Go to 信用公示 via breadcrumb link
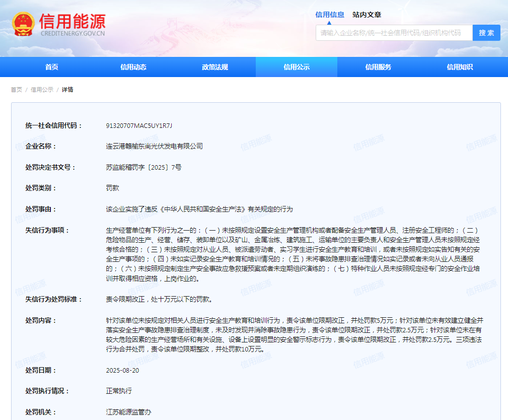Image resolution: width=508 pixels, height=420 pixels. [42, 90]
